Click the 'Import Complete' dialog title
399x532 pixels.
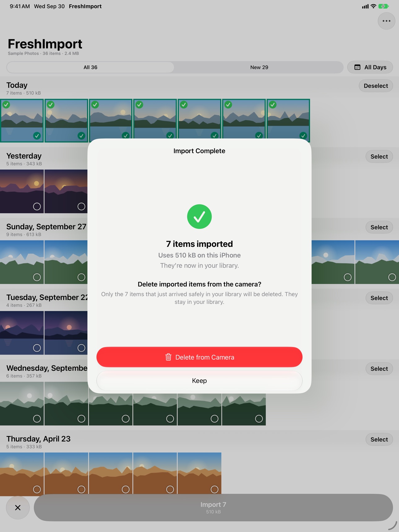(x=199, y=151)
